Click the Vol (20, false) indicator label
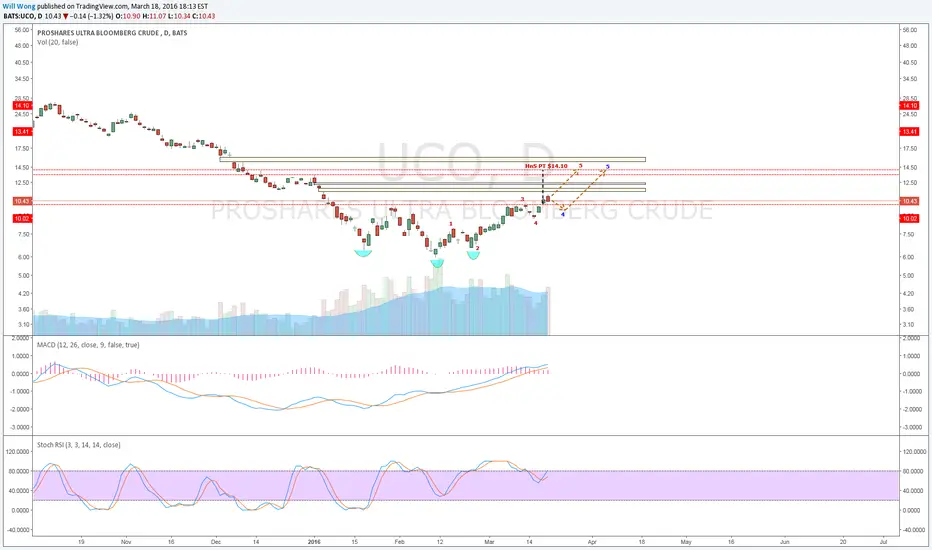 click(58, 42)
